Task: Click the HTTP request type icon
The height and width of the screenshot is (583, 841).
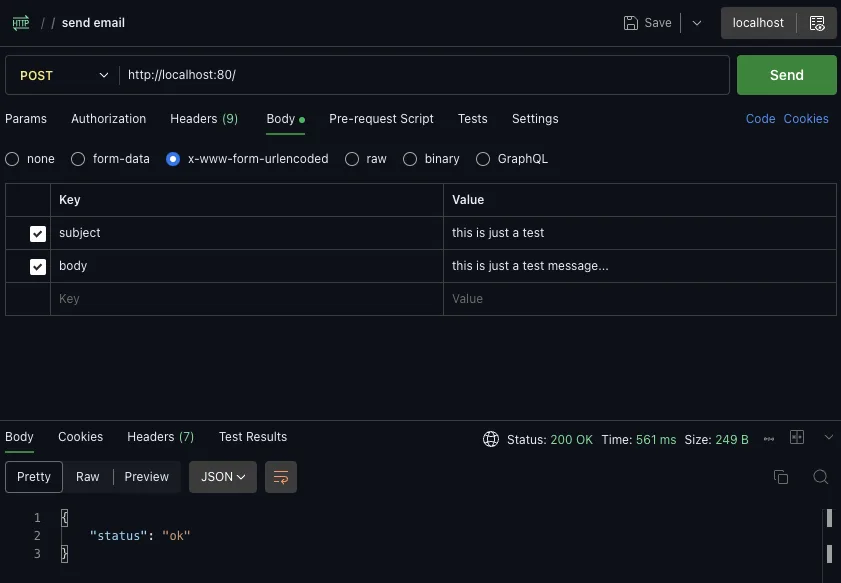Action: (x=21, y=23)
